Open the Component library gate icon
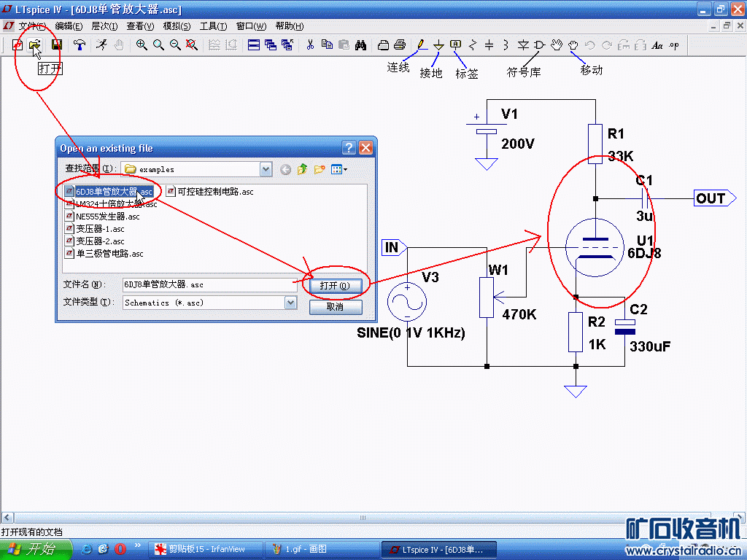Viewport: 747px width, 560px height. [x=539, y=44]
